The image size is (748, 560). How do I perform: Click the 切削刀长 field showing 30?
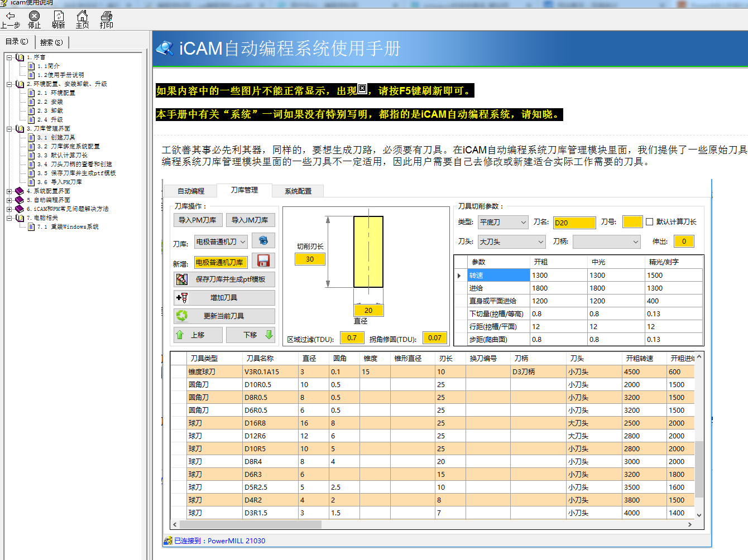tap(310, 259)
